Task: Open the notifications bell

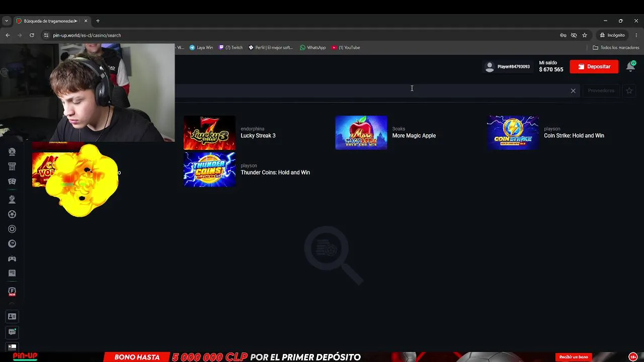Action: [x=630, y=66]
